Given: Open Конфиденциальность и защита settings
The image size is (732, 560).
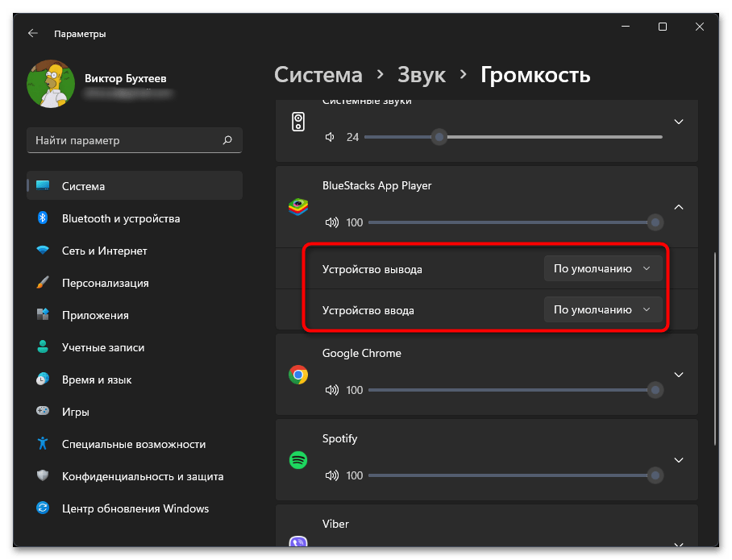Looking at the screenshot, I should click(x=135, y=475).
